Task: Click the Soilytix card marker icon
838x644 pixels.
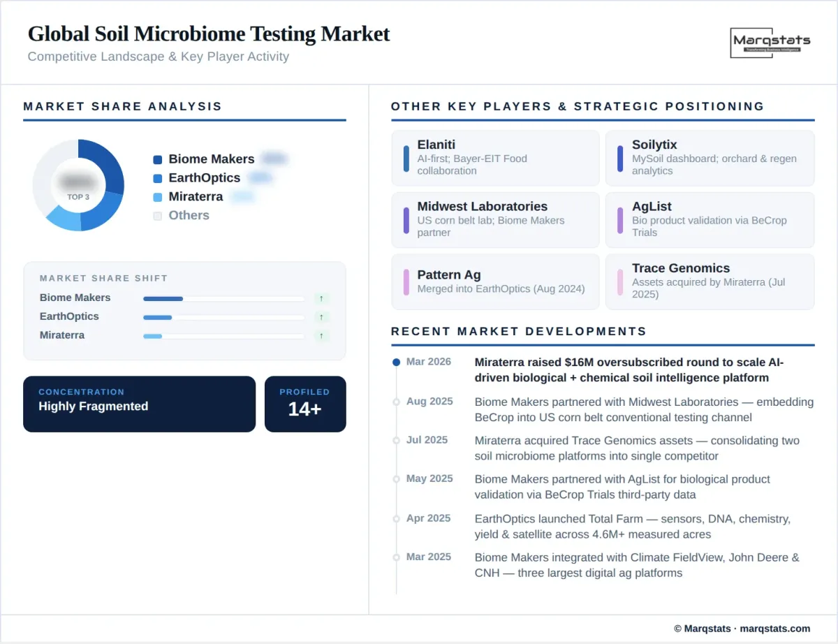Action: click(x=620, y=158)
